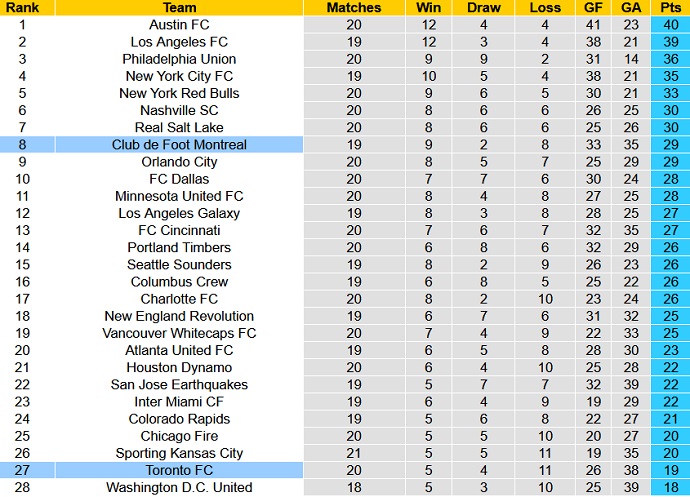Click the Pts column header
The height and width of the screenshot is (497, 690).
pyautogui.click(x=669, y=7)
